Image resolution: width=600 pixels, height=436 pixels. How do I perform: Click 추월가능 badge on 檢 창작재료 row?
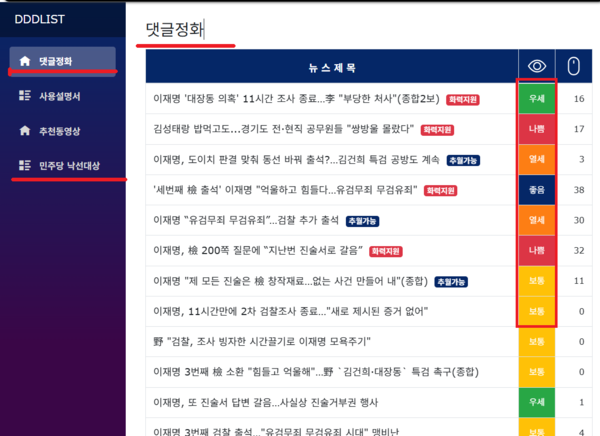pos(451,282)
